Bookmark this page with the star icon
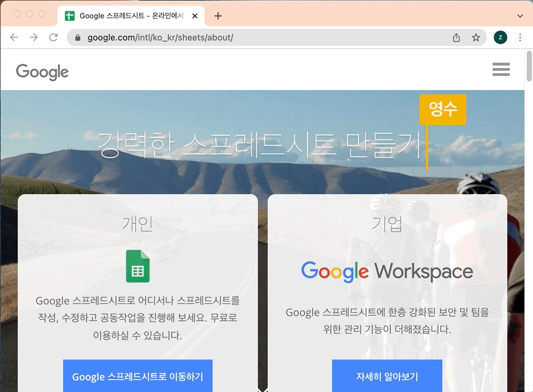 pos(476,37)
